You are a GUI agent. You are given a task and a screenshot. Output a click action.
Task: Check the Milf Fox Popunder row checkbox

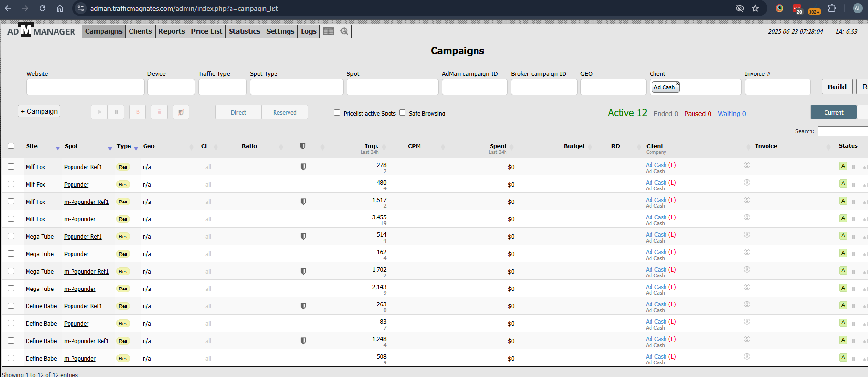pyautogui.click(x=11, y=184)
